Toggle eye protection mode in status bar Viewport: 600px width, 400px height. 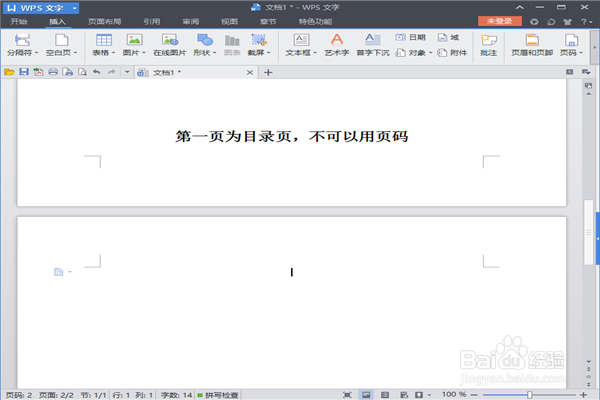pyautogui.click(x=419, y=395)
